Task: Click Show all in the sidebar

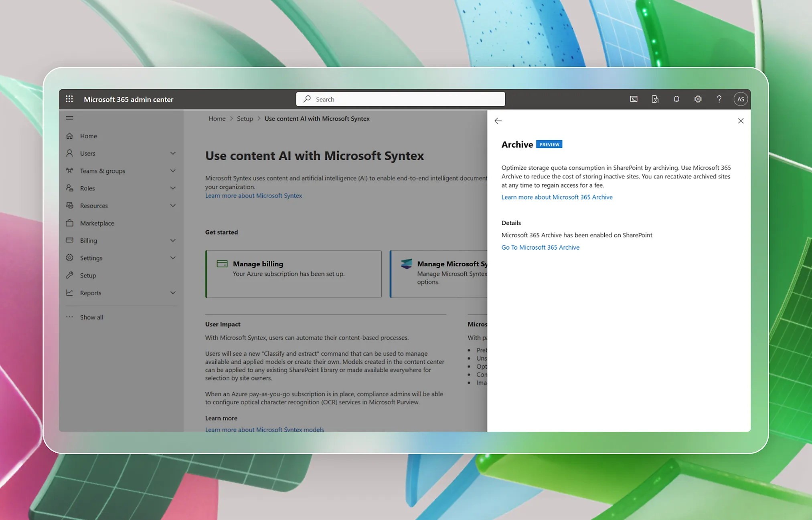Action: [91, 317]
